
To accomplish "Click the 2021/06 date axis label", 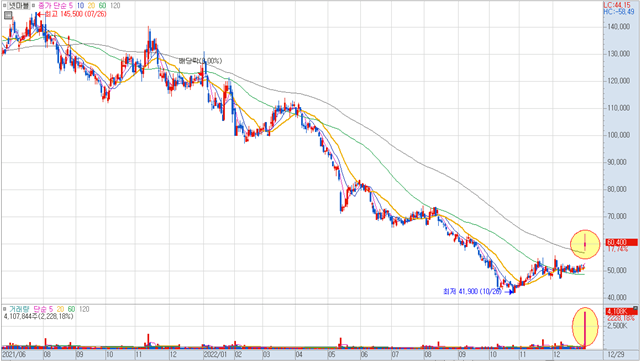I will [14, 354].
